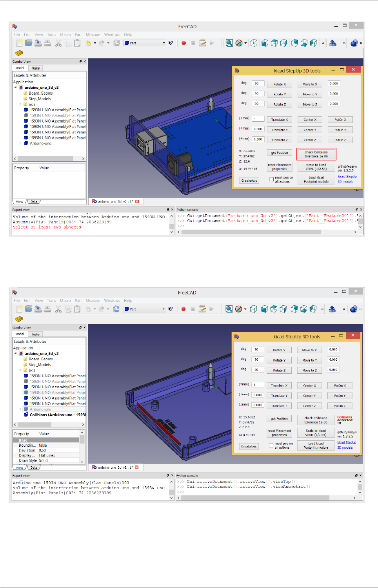Select Board_Geoms in upper window tree
Viewport: 378px width, 588px height.
pos(40,93)
